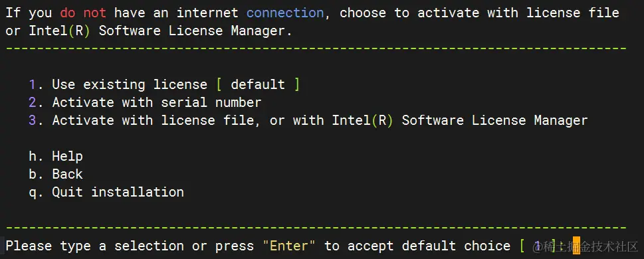Screen dimensions: 644x259
Task: Click the q. Quit installation option
Action: tap(106, 192)
